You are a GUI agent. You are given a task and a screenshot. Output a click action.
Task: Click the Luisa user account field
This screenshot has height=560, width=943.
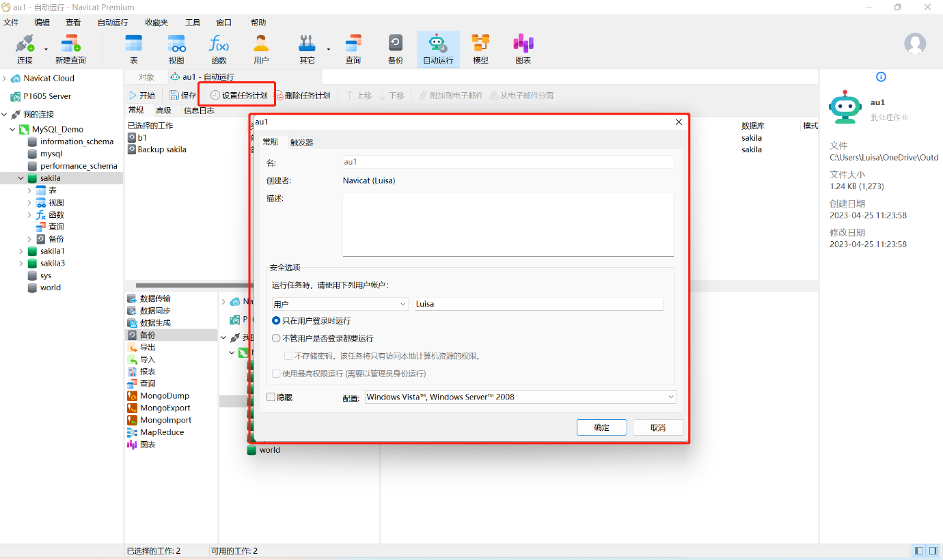[538, 304]
